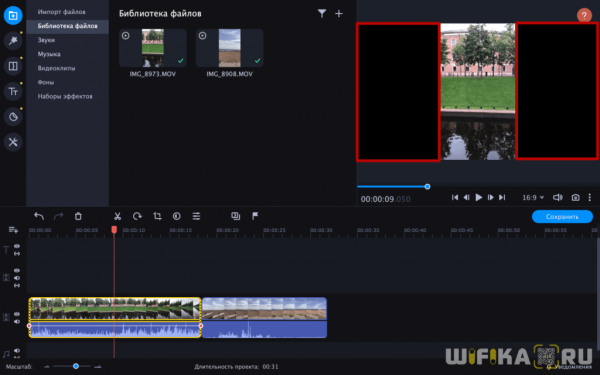Click the 00:00:09.050 timecode display
Viewport: 600px width, 375px height.
point(385,199)
